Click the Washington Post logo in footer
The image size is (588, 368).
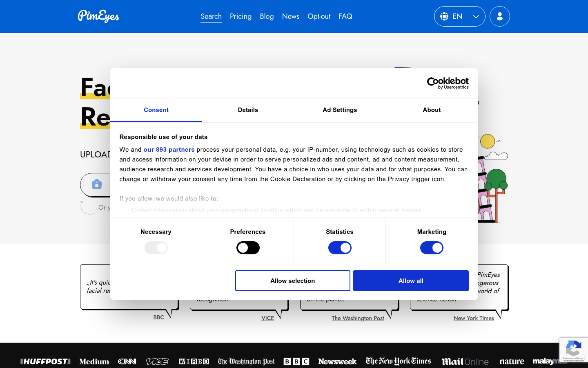click(246, 361)
